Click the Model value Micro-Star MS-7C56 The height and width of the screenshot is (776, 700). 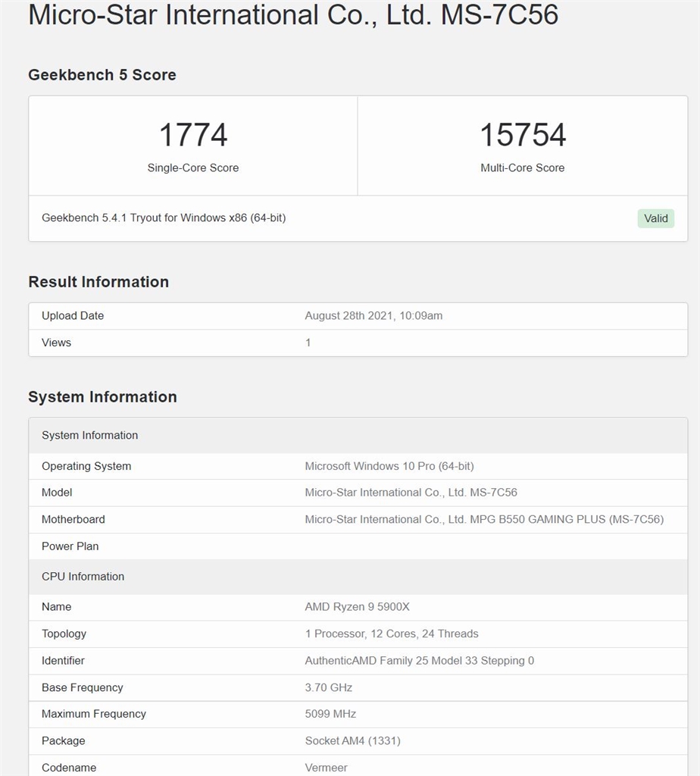(411, 493)
